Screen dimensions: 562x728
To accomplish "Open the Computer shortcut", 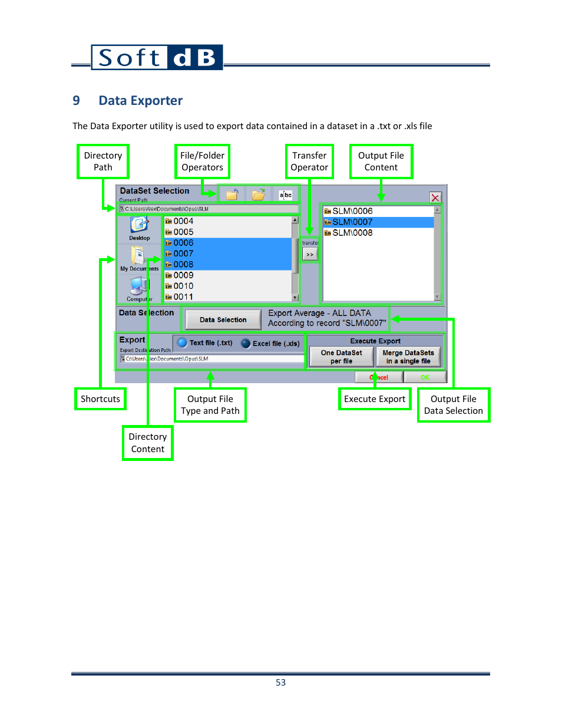I will pyautogui.click(x=140, y=289).
